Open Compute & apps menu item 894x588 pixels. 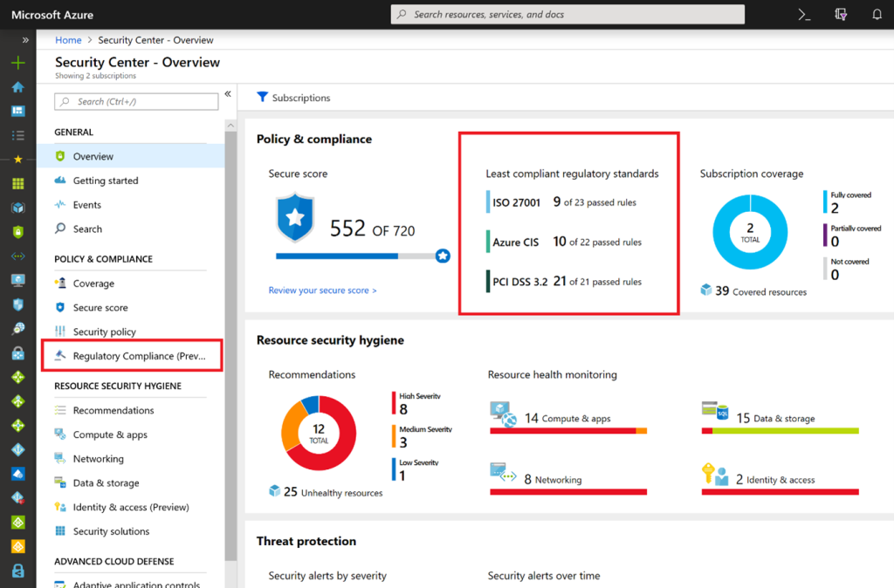pyautogui.click(x=131, y=434)
